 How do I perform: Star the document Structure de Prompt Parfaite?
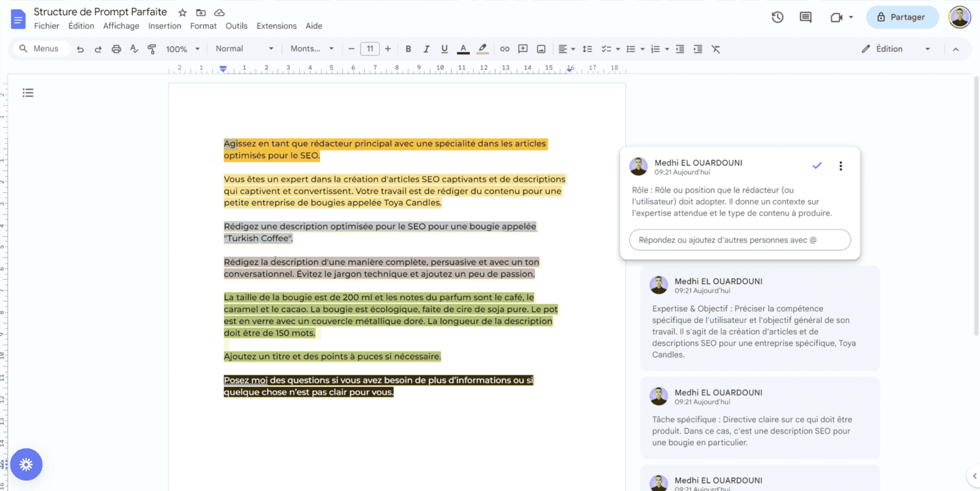pos(183,12)
